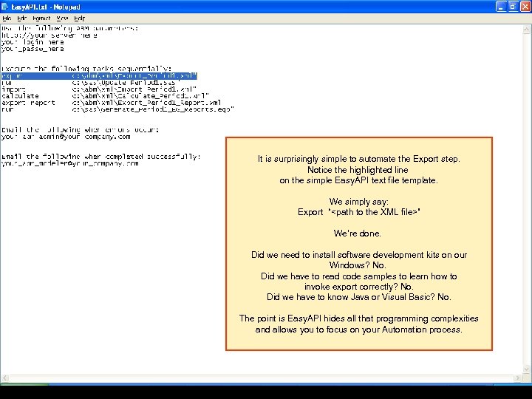
Task: Click the run Generate_Period1 reports .egp line
Action: [117, 109]
